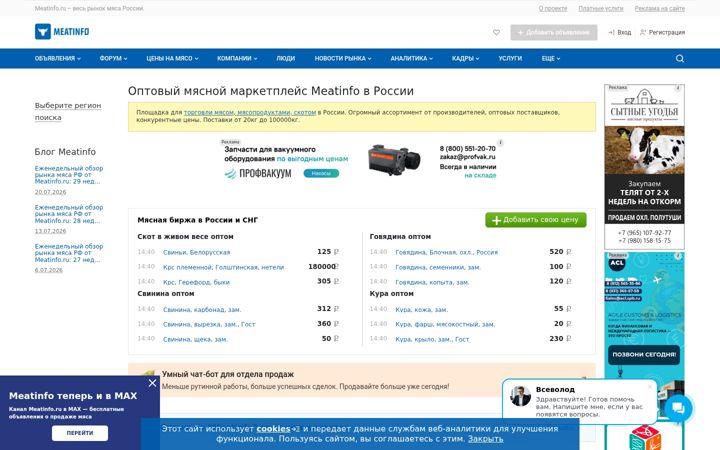Open Реклама на сайте link
This screenshot has height=450, width=720.
660,8
